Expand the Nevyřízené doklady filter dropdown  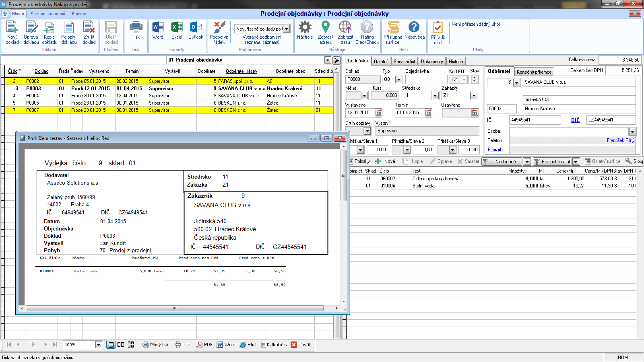[286, 29]
